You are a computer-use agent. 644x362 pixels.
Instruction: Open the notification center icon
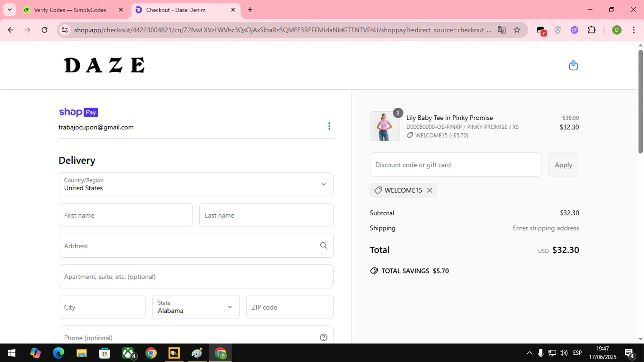[630, 353]
